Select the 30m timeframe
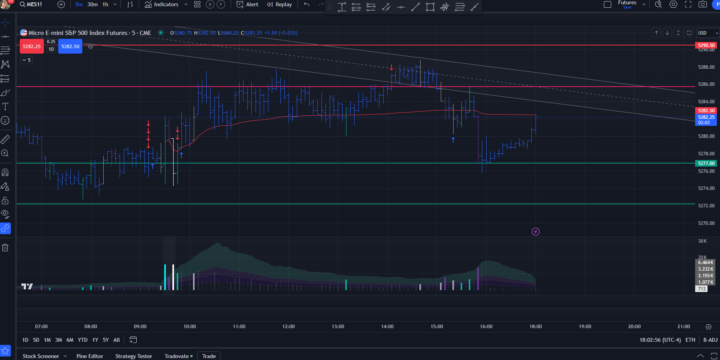 pyautogui.click(x=92, y=4)
